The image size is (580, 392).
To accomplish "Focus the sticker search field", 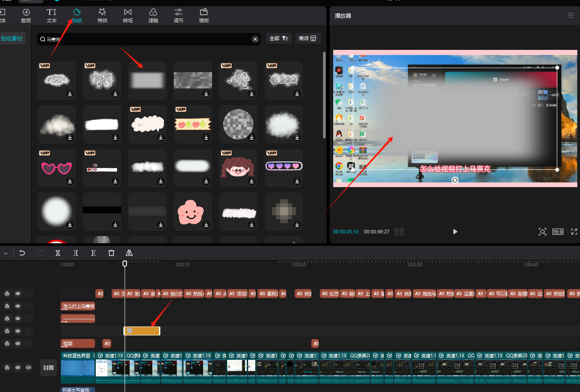I will pos(150,39).
